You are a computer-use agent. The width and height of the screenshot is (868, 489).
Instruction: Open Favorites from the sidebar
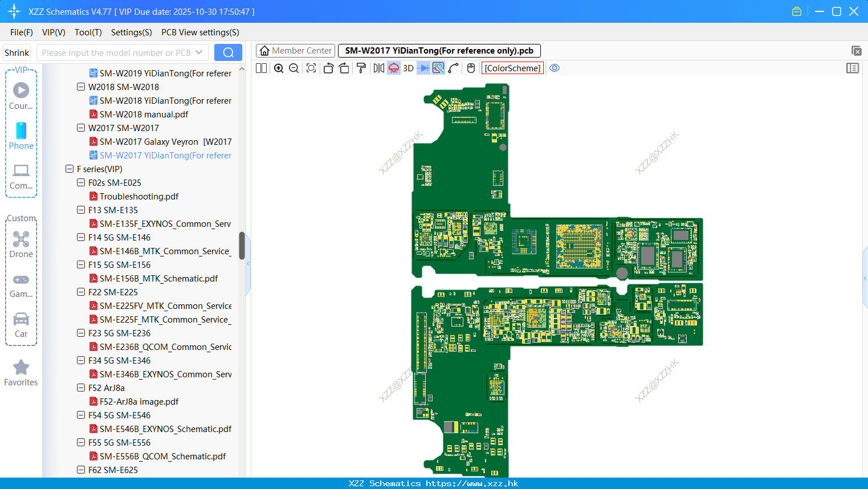(21, 373)
